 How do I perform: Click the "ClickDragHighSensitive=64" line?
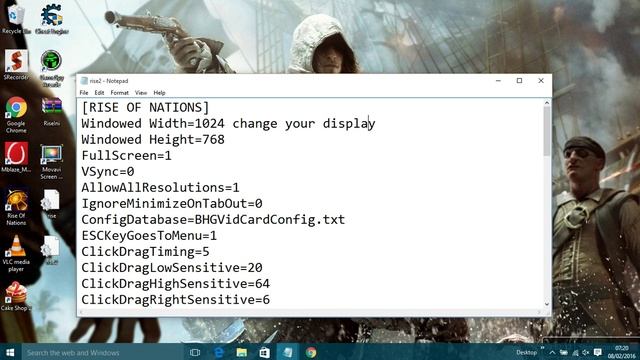pos(176,284)
